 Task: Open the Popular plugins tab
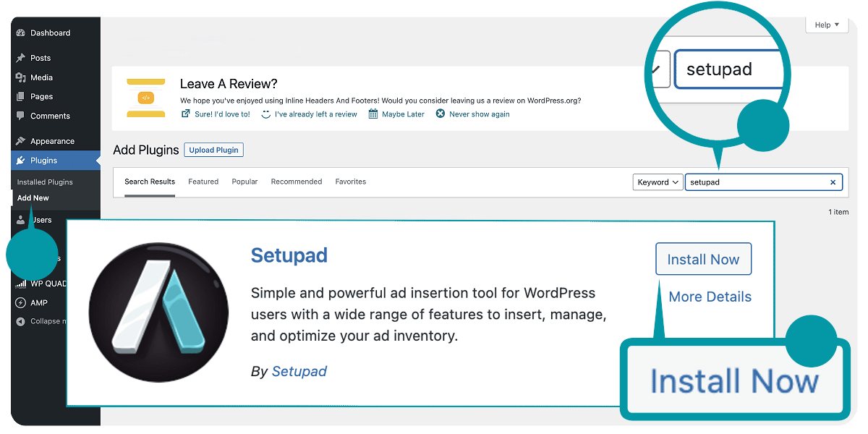click(244, 182)
